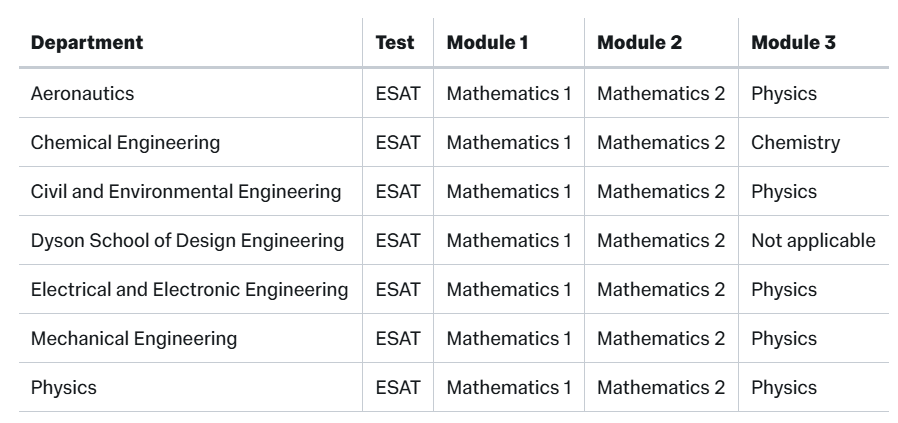Click Dyson School of Design Engineering
898x423 pixels.
[x=187, y=240]
